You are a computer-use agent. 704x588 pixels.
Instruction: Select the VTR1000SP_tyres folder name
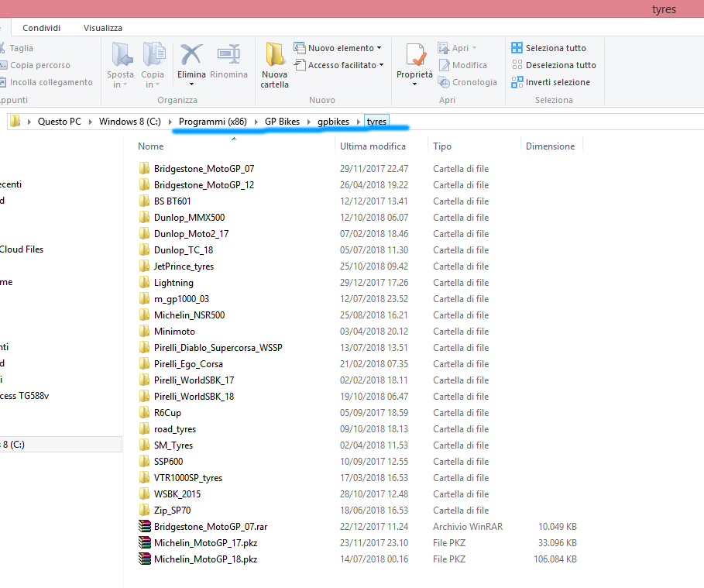(x=188, y=477)
